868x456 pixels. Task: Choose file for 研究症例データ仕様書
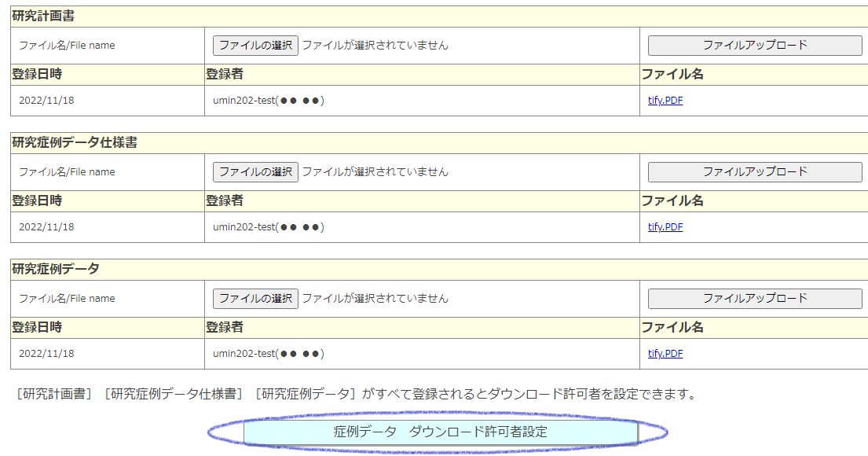click(255, 172)
